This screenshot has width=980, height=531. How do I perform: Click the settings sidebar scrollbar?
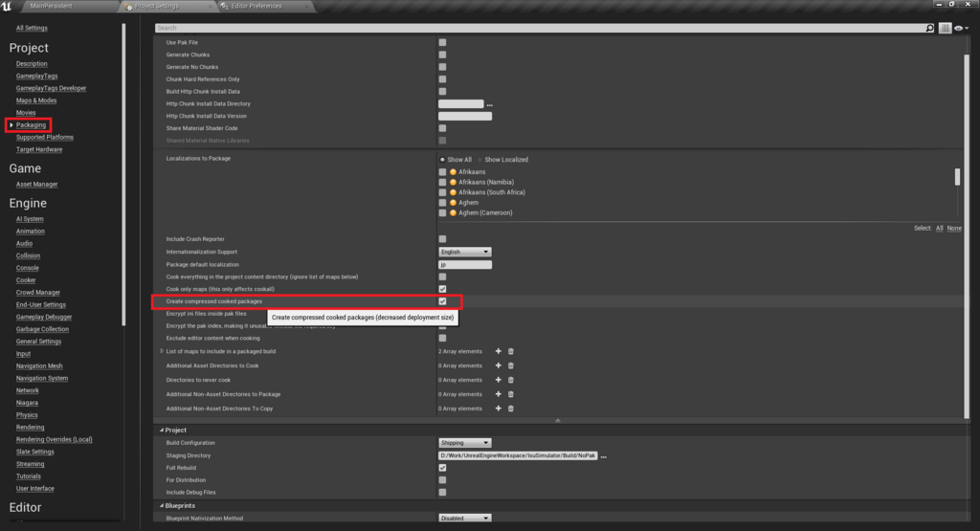click(123, 175)
